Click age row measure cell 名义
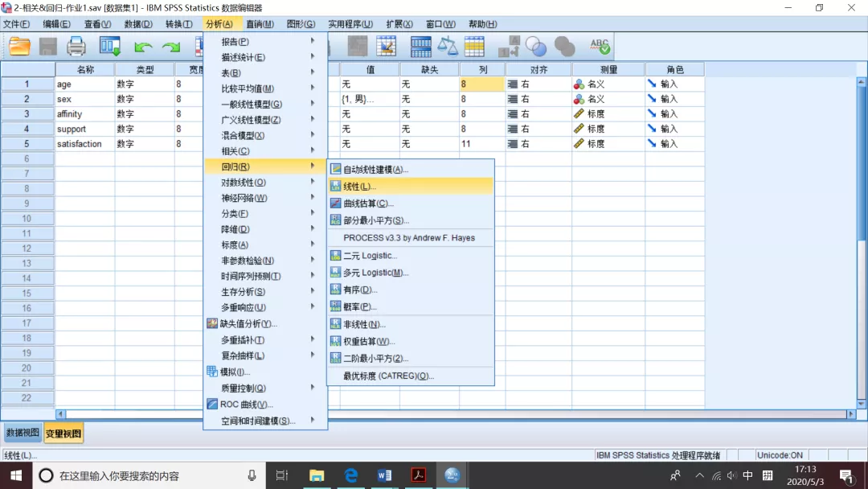The image size is (868, 489). click(x=608, y=84)
